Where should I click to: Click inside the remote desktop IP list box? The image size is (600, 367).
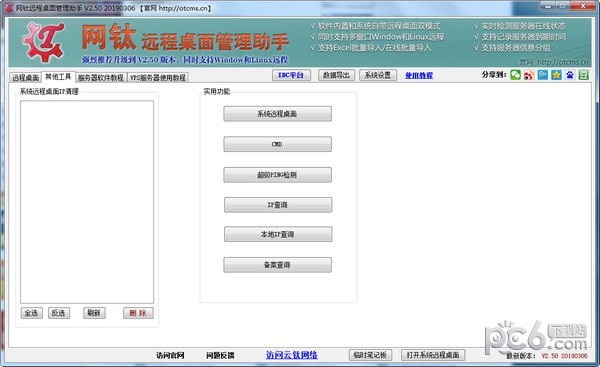pyautogui.click(x=87, y=202)
